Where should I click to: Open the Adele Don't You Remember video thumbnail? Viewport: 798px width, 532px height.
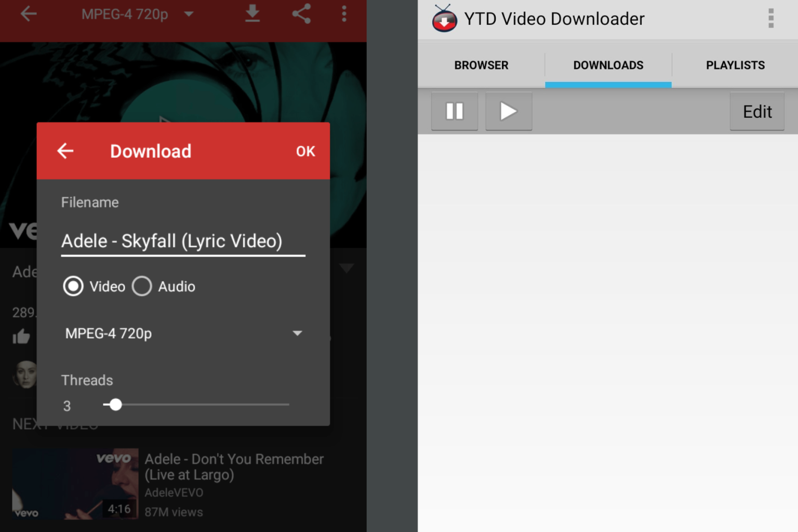(x=74, y=484)
